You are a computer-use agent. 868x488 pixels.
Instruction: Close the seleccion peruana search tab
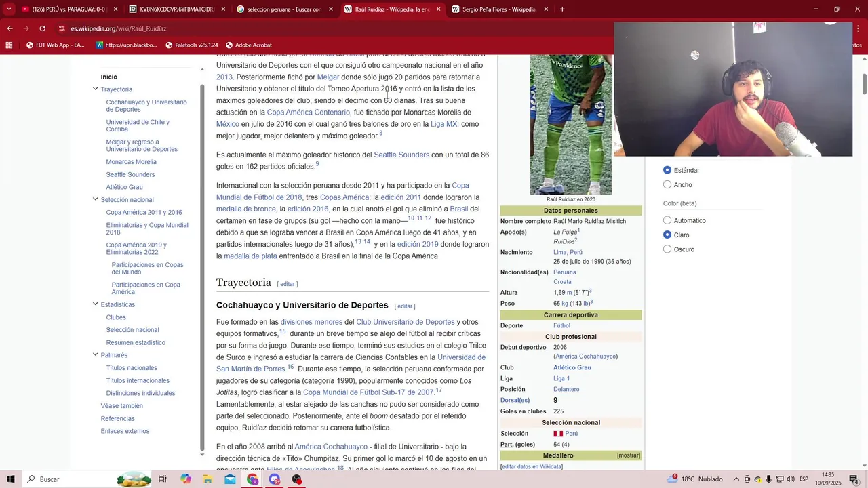pyautogui.click(x=331, y=9)
